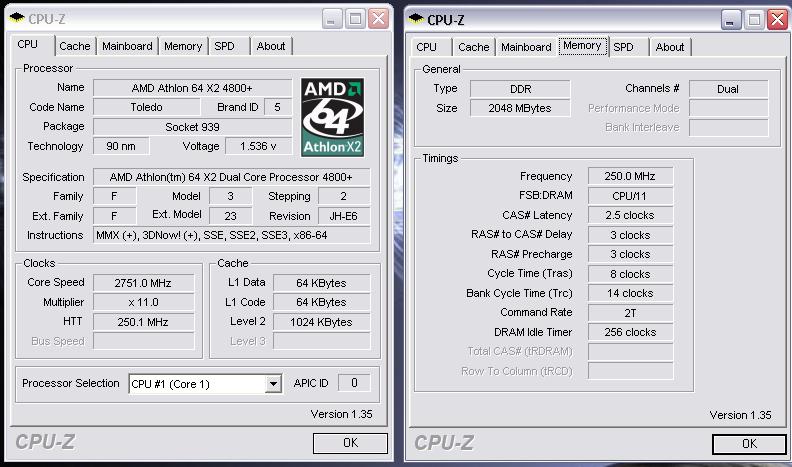Click the Ext. Model value 23

[x=230, y=216]
